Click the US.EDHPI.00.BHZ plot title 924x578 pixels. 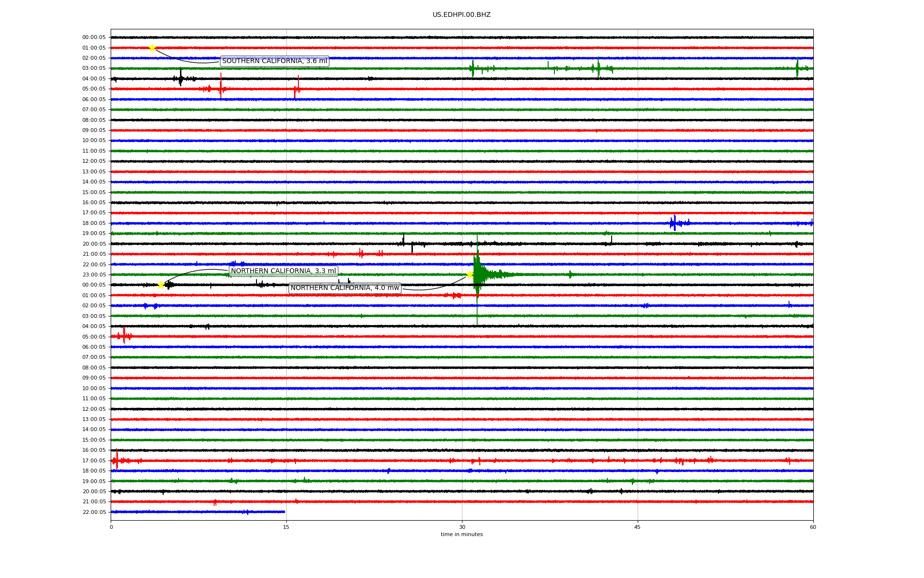pos(461,15)
